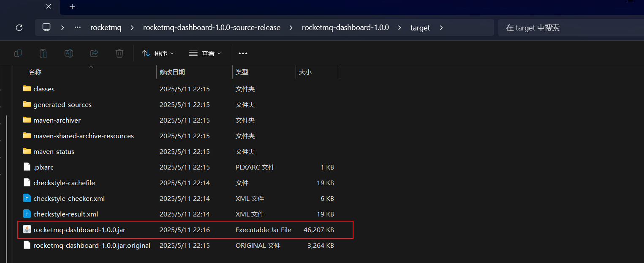Click the 1 KB size cell
644x263 pixels.
pos(327,167)
